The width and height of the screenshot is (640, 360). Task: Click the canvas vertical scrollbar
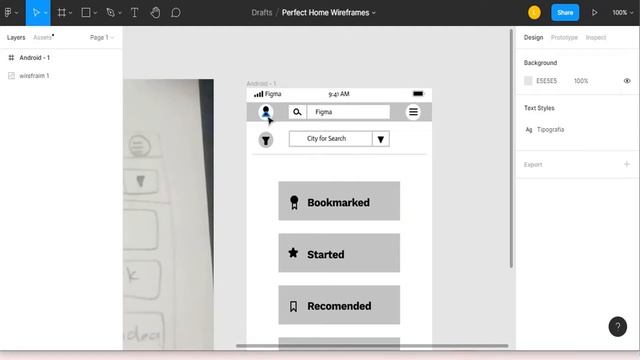511,149
